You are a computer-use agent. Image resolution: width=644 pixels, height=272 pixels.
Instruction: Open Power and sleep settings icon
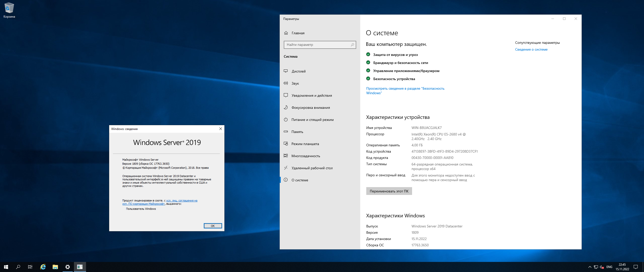click(x=286, y=119)
